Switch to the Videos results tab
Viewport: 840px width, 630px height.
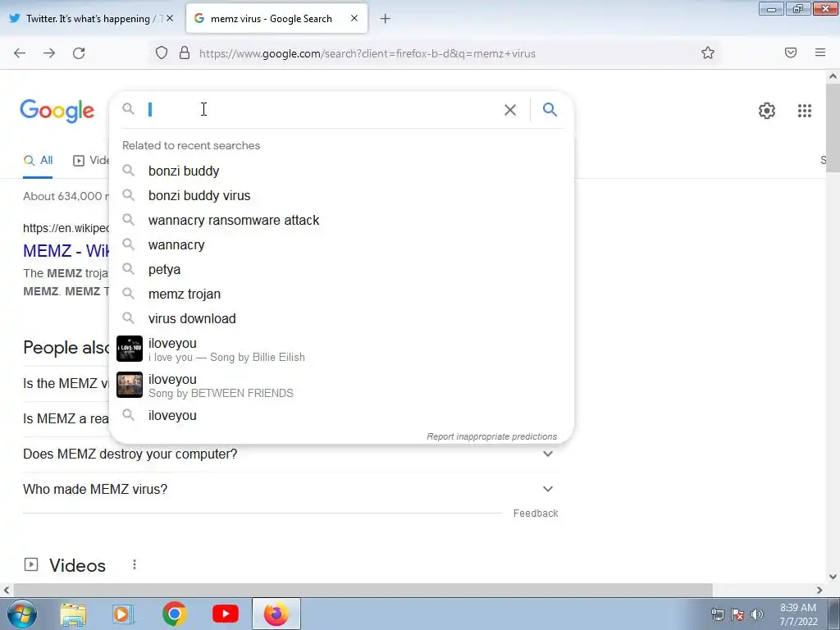pyautogui.click(x=91, y=160)
